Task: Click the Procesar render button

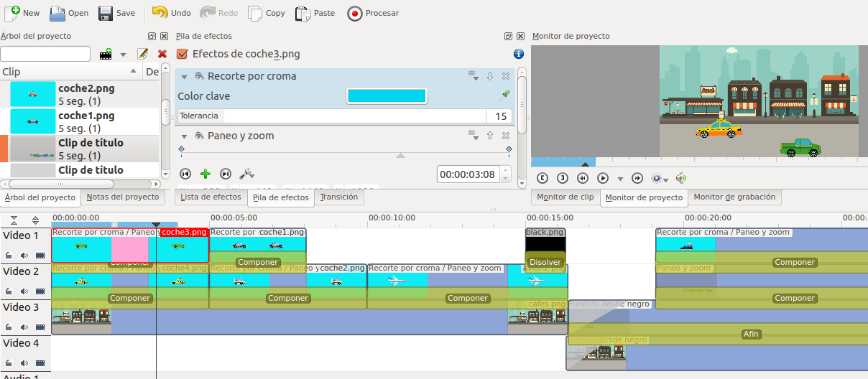Action: coord(373,13)
